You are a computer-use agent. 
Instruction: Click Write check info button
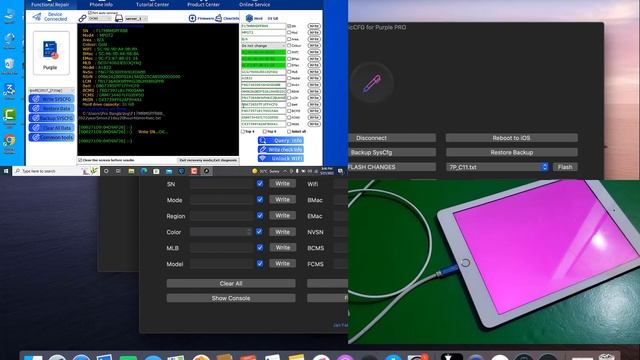tap(281, 149)
